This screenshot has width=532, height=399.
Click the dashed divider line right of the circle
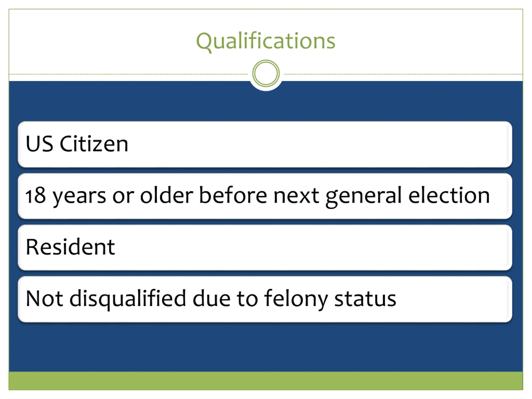pos(403,74)
